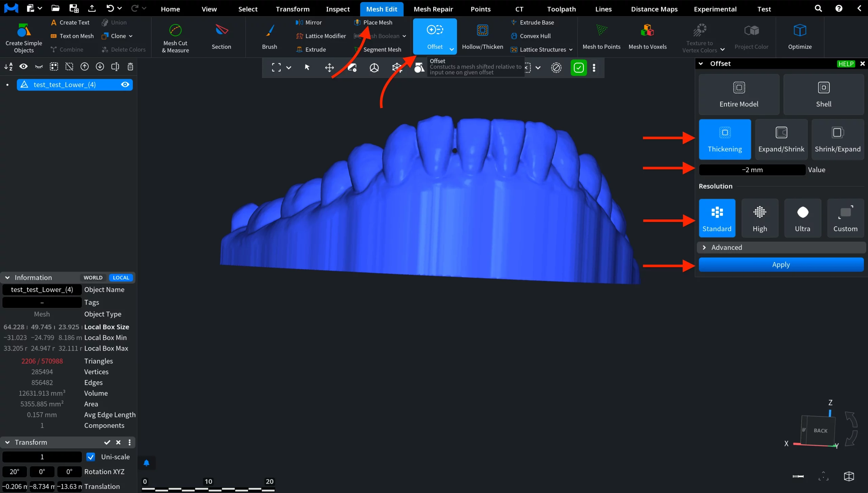Click the delete trash icon in the scene toolbar
Screen dimensions: 868x493
[x=130, y=67]
